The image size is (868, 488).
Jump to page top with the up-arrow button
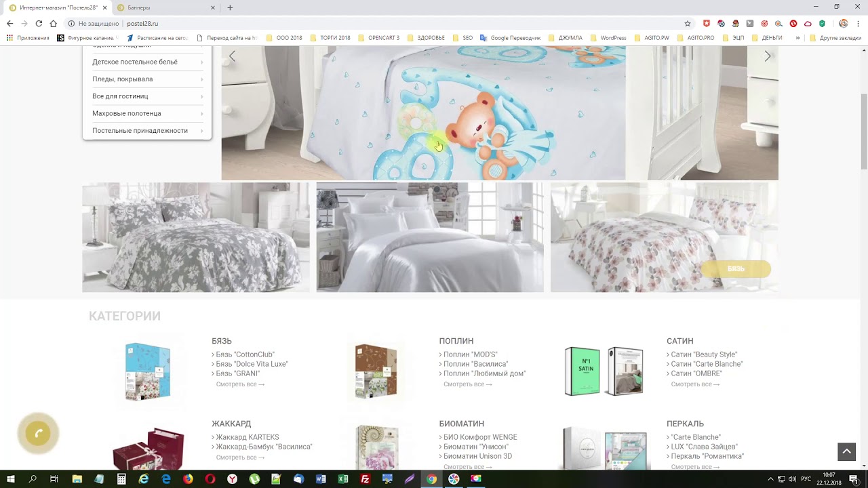846,451
